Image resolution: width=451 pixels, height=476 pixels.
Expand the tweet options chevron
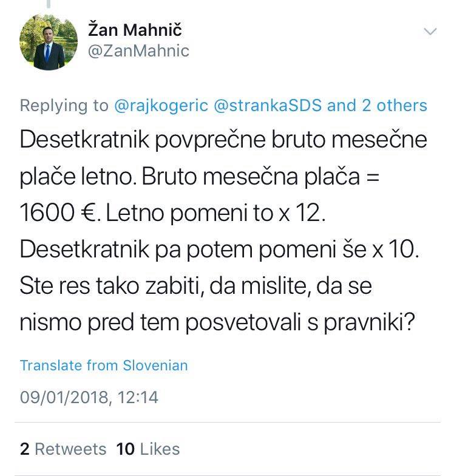click(x=430, y=32)
